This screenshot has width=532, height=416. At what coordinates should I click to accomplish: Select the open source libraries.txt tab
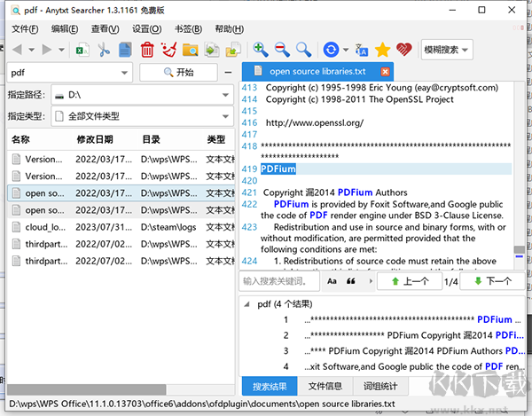coord(317,71)
